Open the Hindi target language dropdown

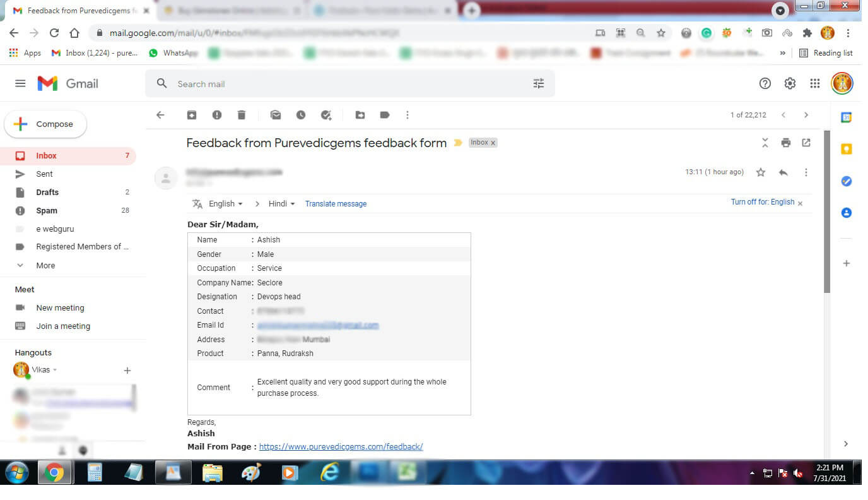281,204
